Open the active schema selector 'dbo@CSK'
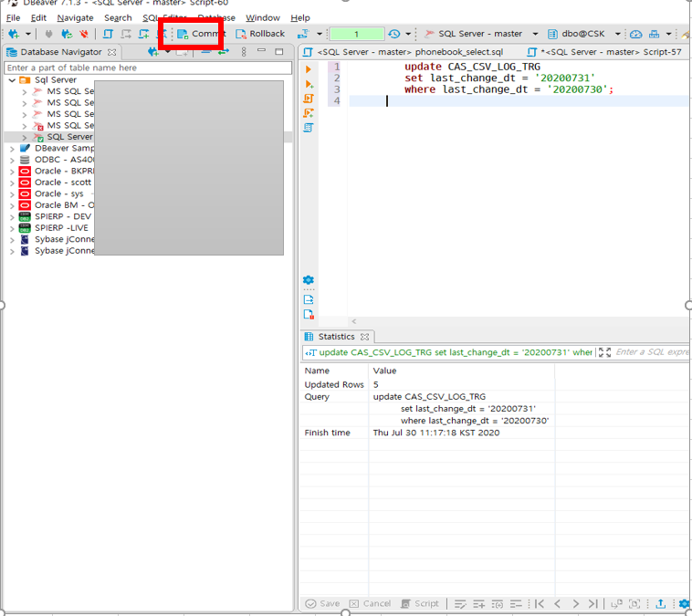Screen dimensions: 692x616 click(584, 34)
